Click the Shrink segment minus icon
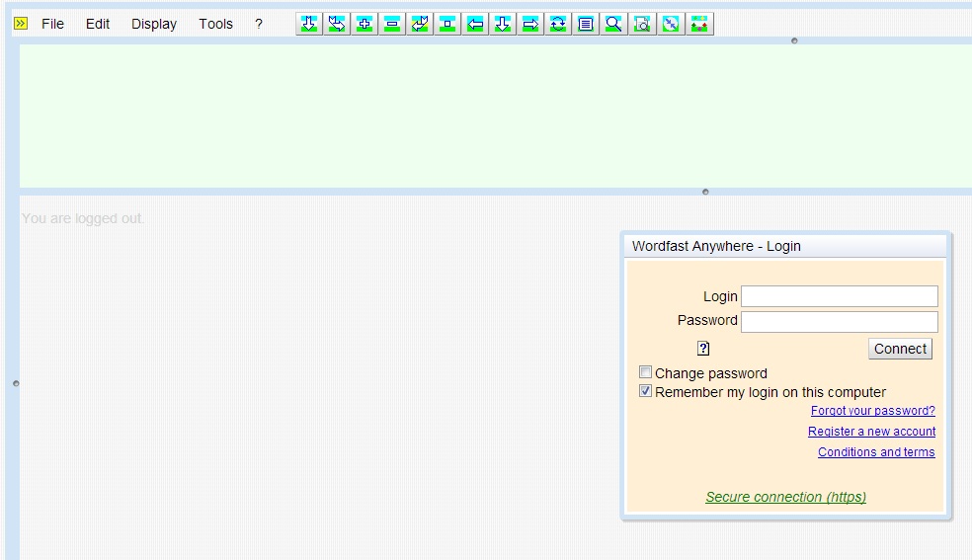The image size is (972, 560). point(392,24)
